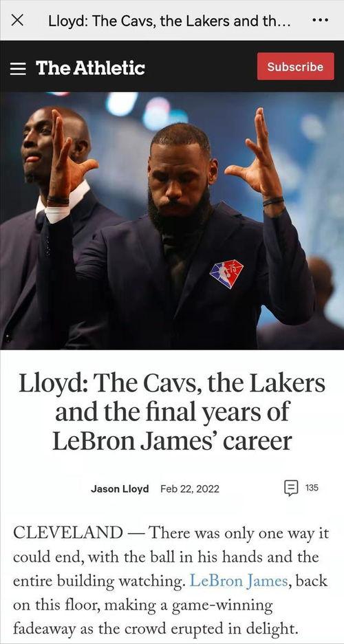Image resolution: width=344 pixels, height=644 pixels.
Task: Click the article headline about LeBron James' career
Action: tap(172, 413)
